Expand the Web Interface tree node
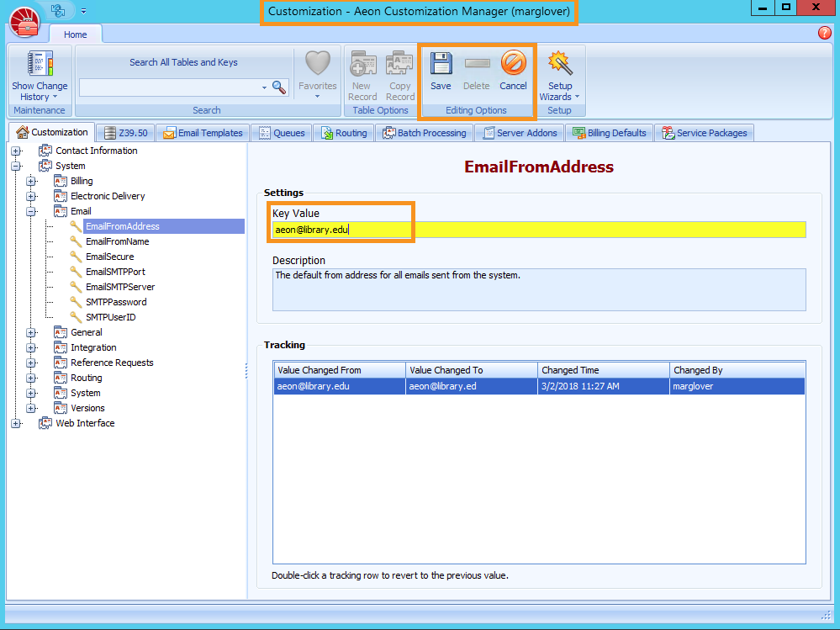The width and height of the screenshot is (840, 630). (x=16, y=423)
